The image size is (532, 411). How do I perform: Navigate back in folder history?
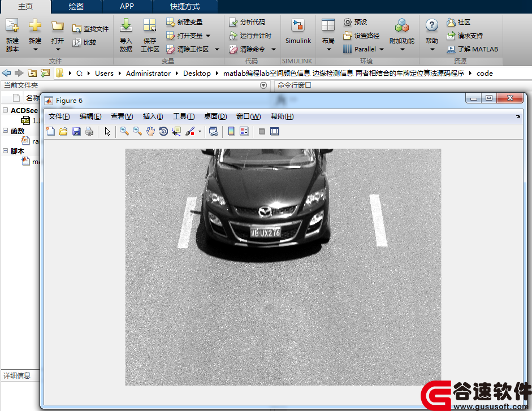(6, 73)
